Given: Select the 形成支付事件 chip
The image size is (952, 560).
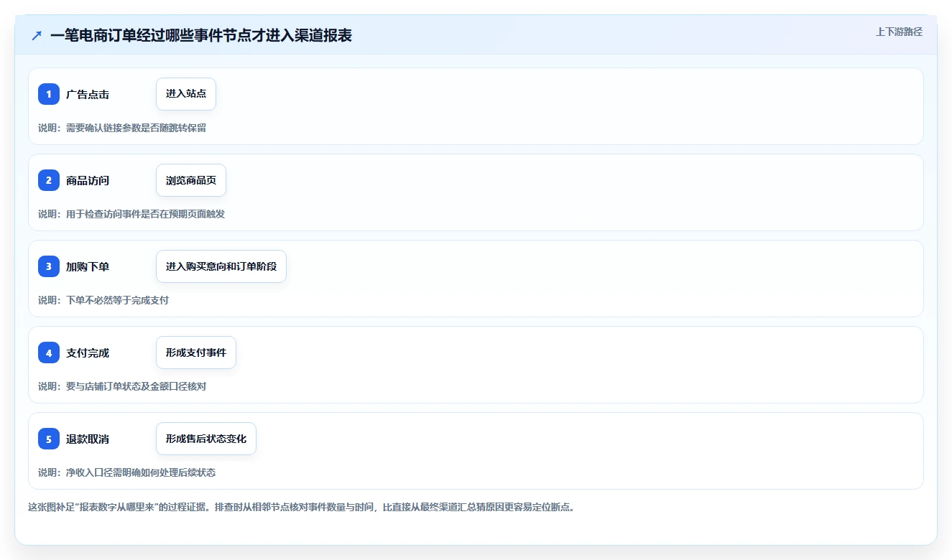Looking at the screenshot, I should click(x=196, y=353).
